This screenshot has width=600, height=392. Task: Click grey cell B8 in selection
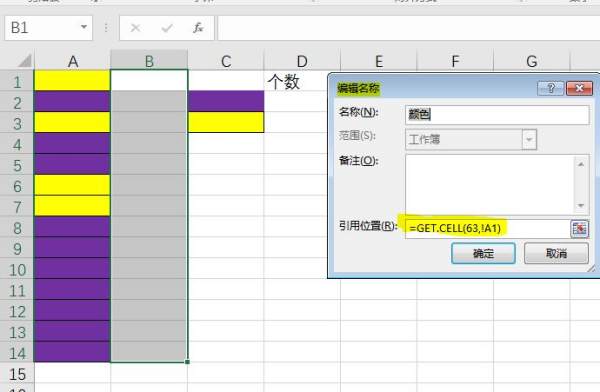(x=149, y=227)
